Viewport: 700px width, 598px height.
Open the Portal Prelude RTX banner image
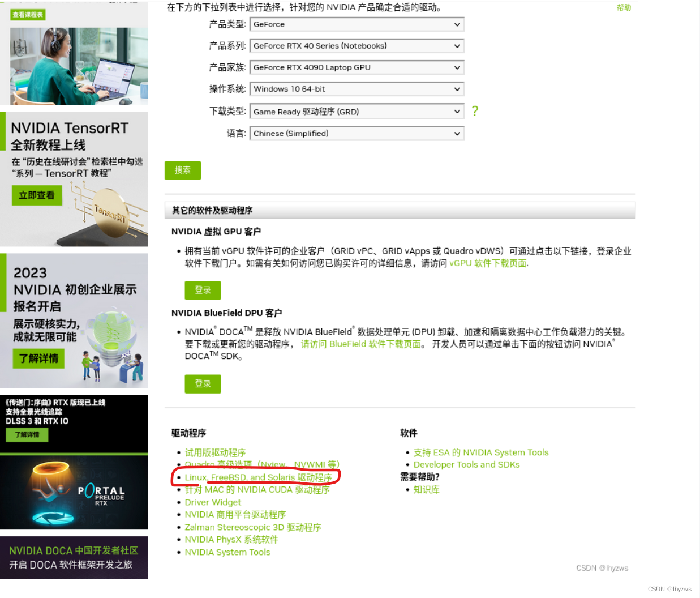[74, 493]
